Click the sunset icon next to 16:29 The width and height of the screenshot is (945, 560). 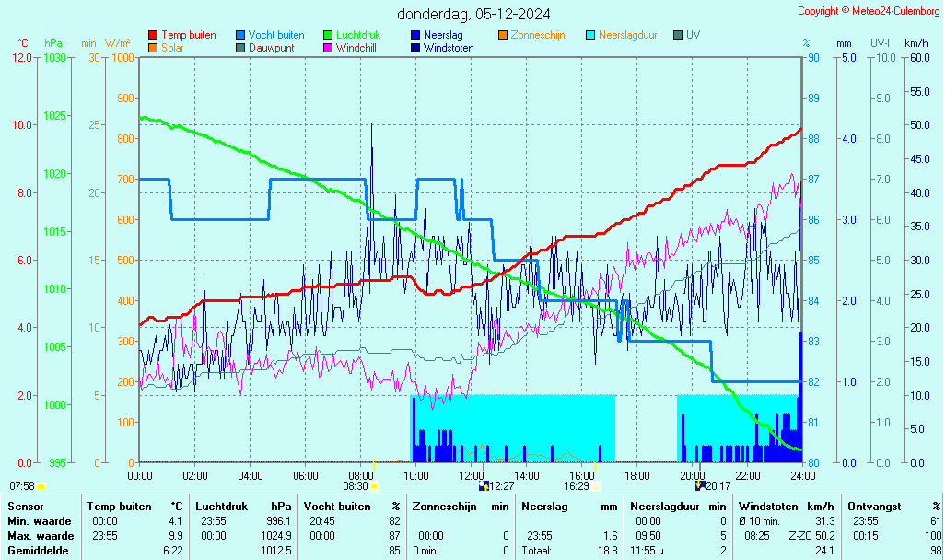pos(595,485)
